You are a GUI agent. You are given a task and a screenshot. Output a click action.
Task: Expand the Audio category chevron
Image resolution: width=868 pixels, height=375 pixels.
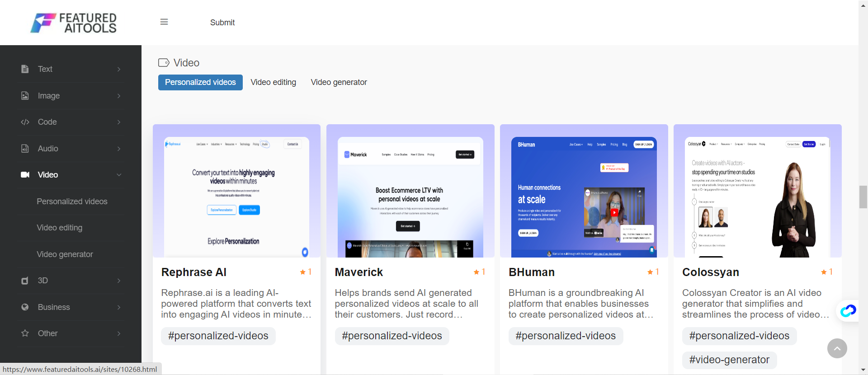119,149
